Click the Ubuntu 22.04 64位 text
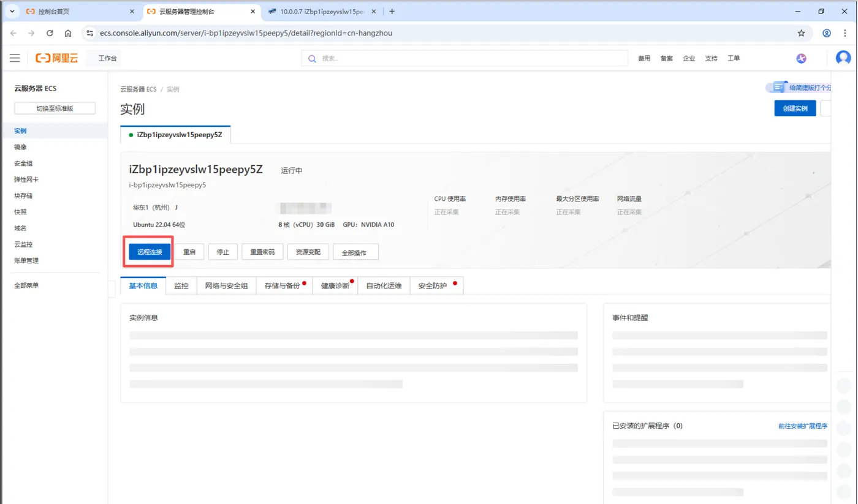The image size is (858, 504). [x=159, y=225]
